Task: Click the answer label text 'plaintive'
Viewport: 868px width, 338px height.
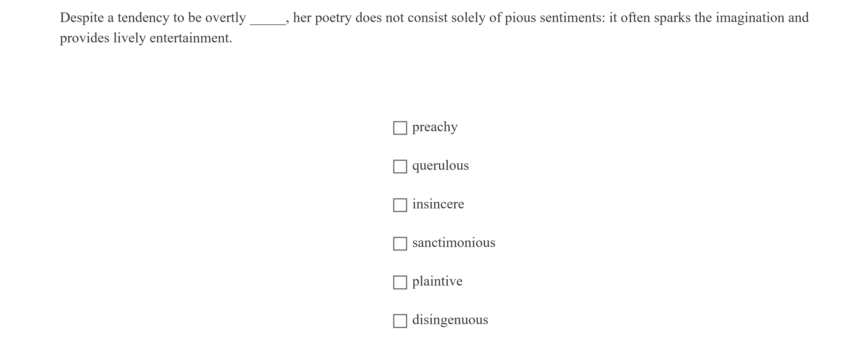Action: coord(437,281)
